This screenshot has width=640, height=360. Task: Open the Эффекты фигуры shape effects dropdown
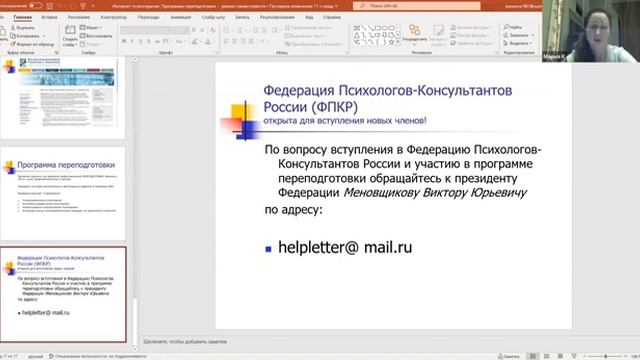[473, 43]
